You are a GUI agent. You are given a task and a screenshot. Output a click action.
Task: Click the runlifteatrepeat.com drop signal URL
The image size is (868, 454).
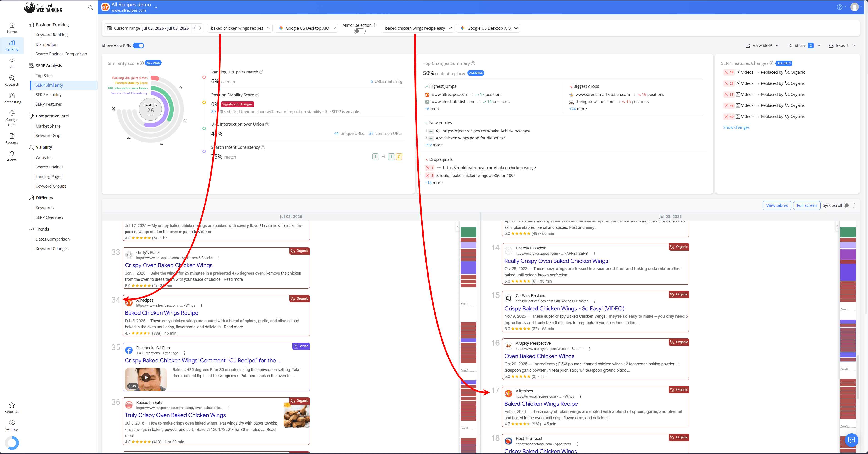[489, 168]
